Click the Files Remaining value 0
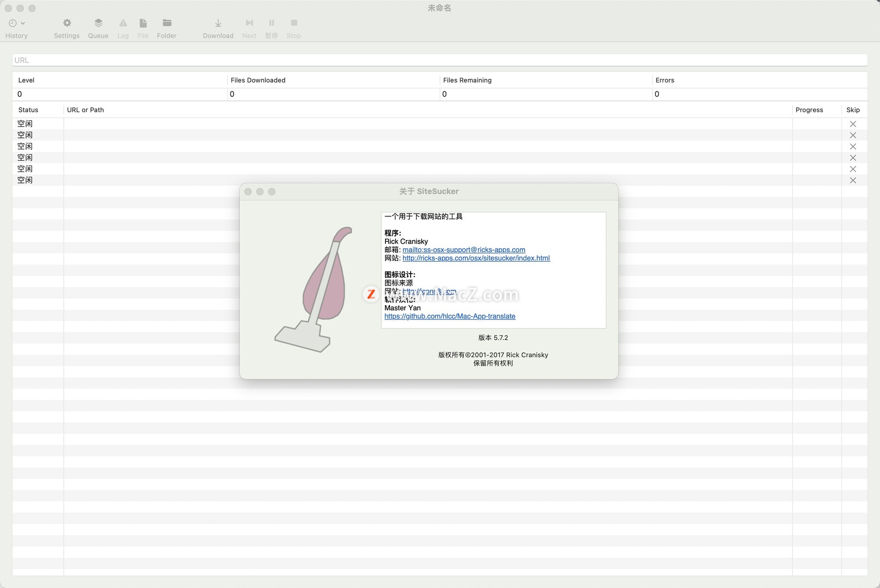Viewport: 880px width, 588px height. [x=444, y=94]
